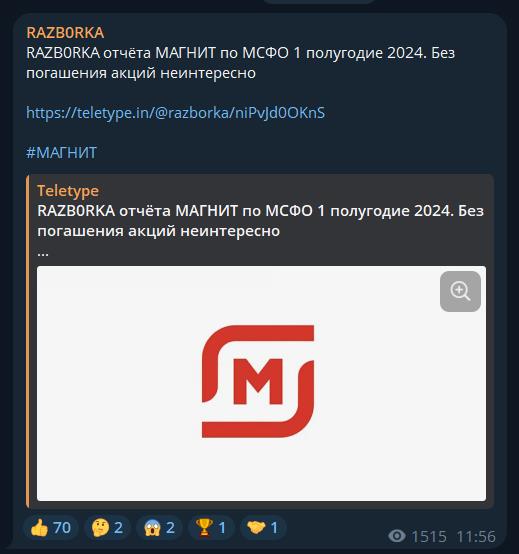Viewport: 519px width, 554px height.
Task: Click the thinking face reaction
Action: [x=107, y=528]
